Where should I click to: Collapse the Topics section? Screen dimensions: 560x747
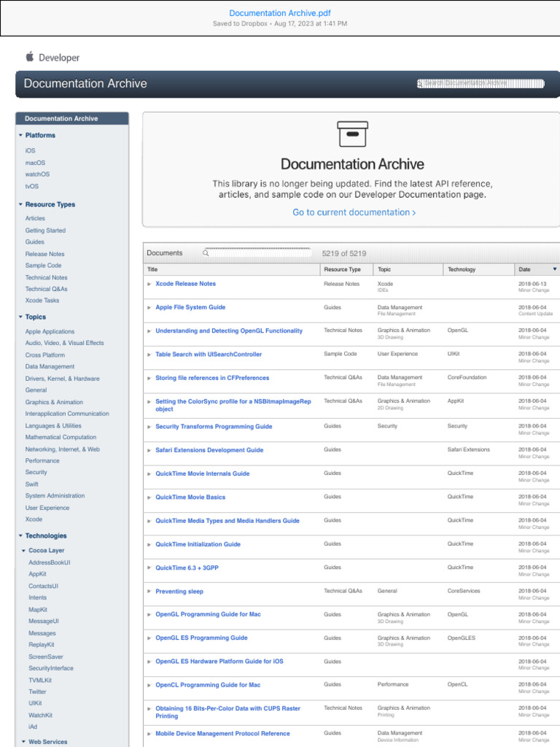tap(20, 317)
